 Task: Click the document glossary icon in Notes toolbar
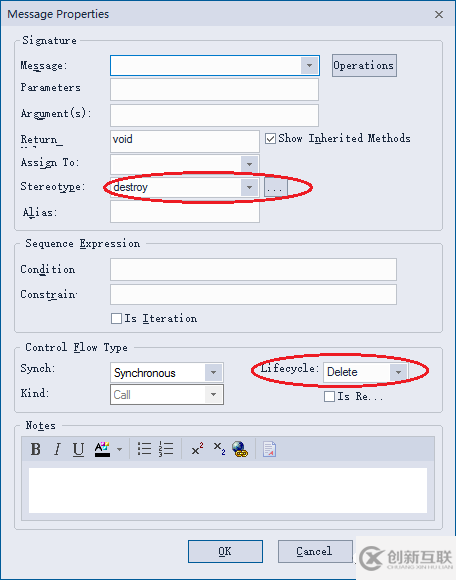(x=269, y=449)
